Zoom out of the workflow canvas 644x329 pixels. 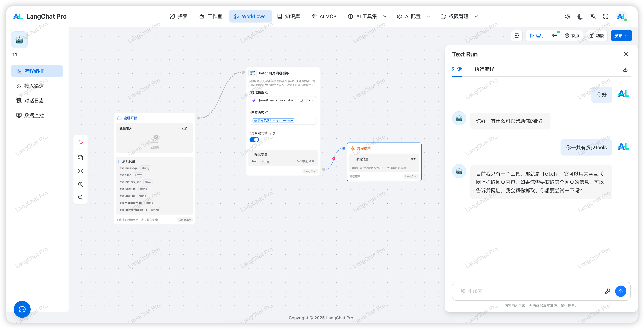(x=80, y=197)
